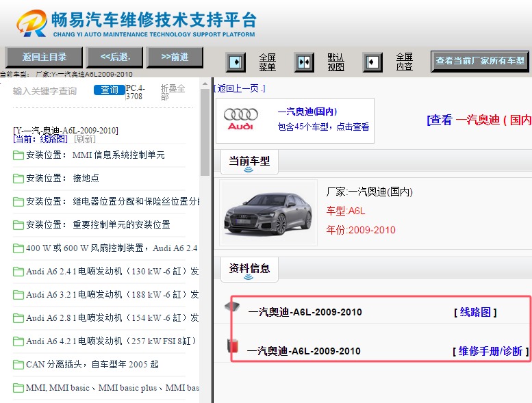
Task: Click the [查看 一汽奥迪 (国内 link
Action: (x=479, y=120)
